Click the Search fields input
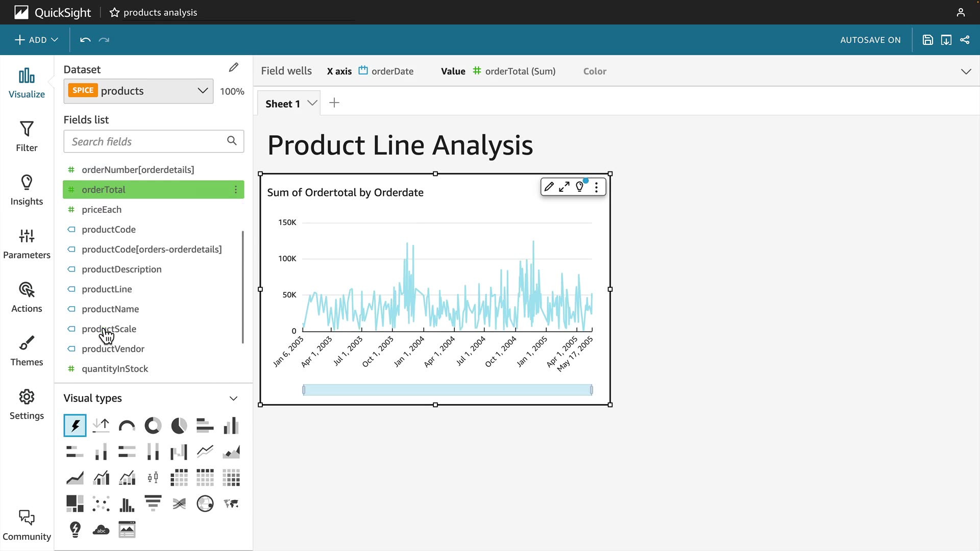The width and height of the screenshot is (980, 551). coord(145,141)
